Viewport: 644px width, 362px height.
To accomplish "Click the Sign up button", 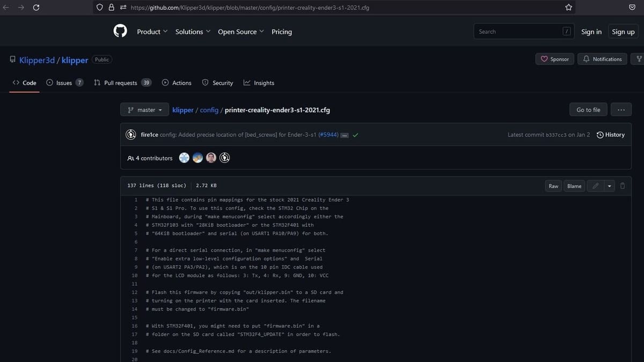I will pyautogui.click(x=623, y=32).
